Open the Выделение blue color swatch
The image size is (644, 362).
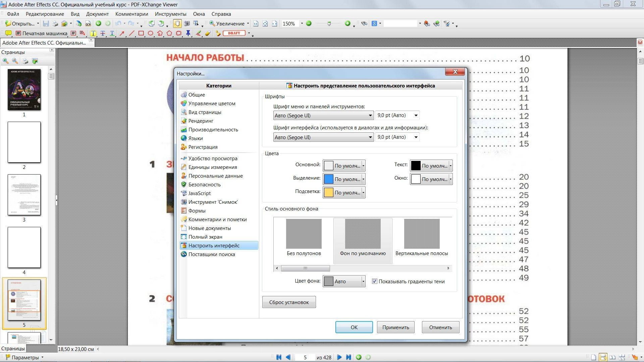pos(344,179)
